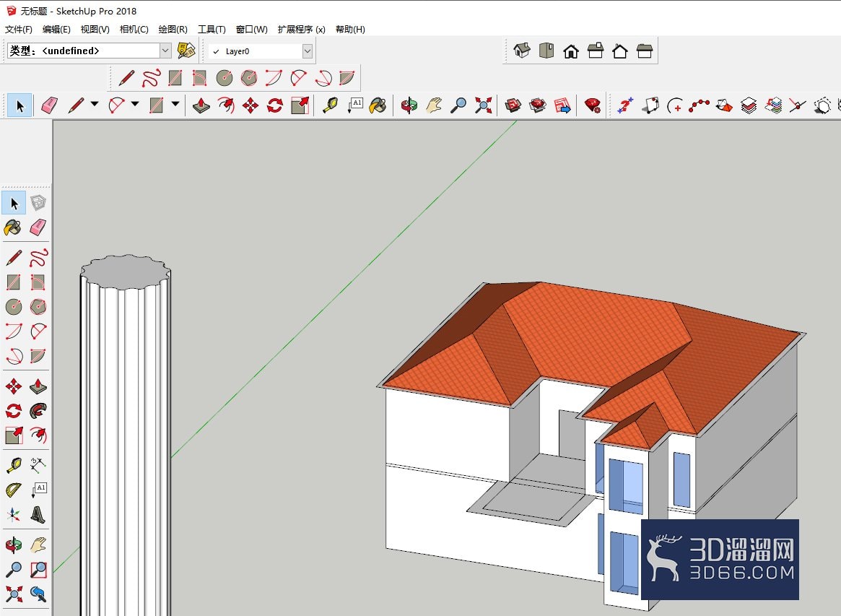Select the Rotated Rectangle tool in drawing toolbar

[x=199, y=78]
